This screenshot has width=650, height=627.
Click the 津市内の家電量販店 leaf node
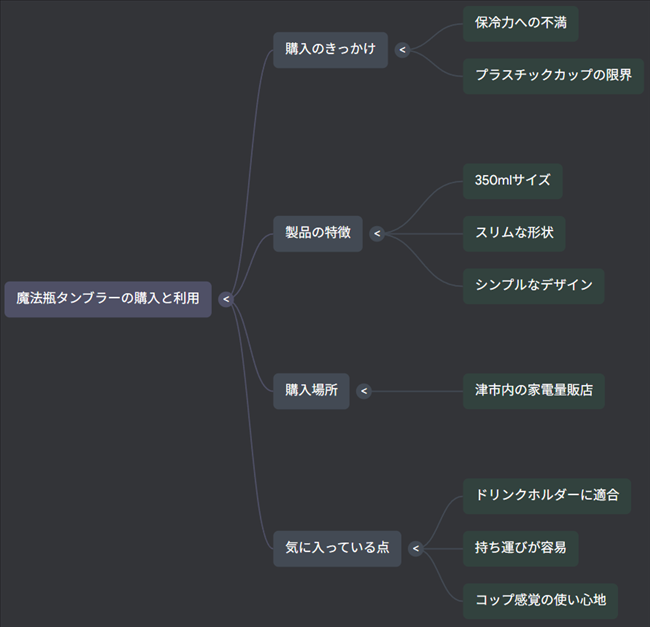533,391
